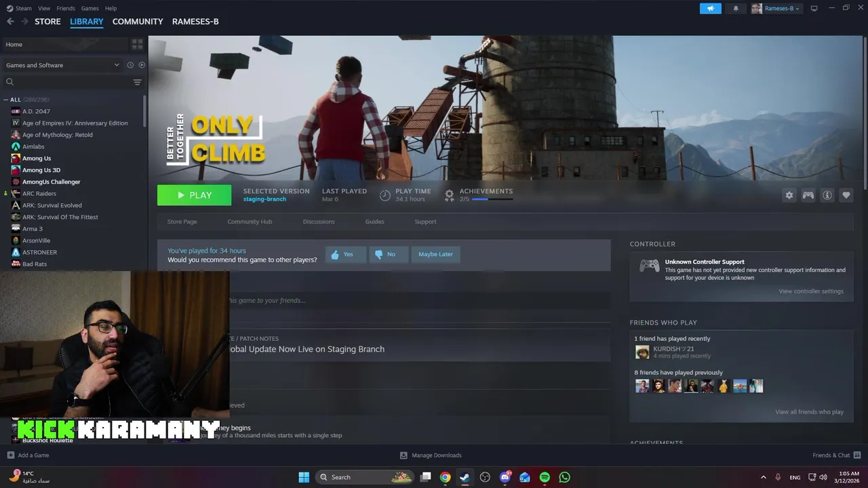868x488 pixels.
Task: Collapse the ALL games category
Action: pyautogui.click(x=6, y=100)
